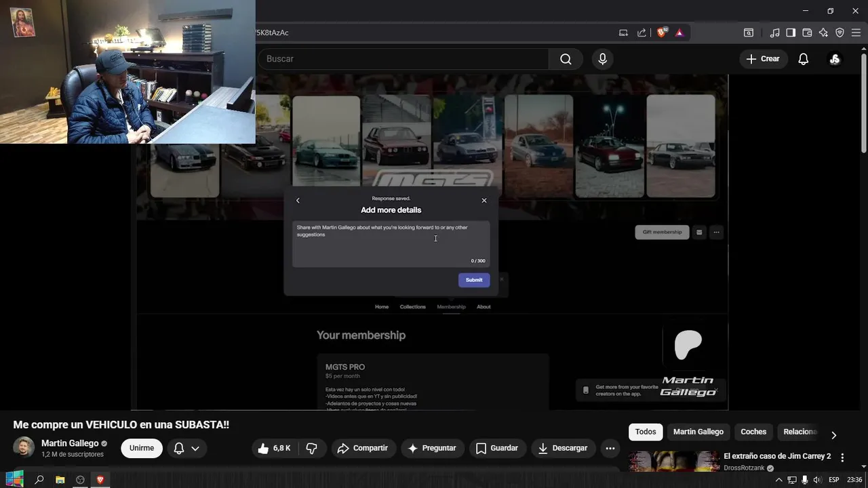868x488 pixels.
Task: Open the Collections tab
Action: click(x=413, y=307)
